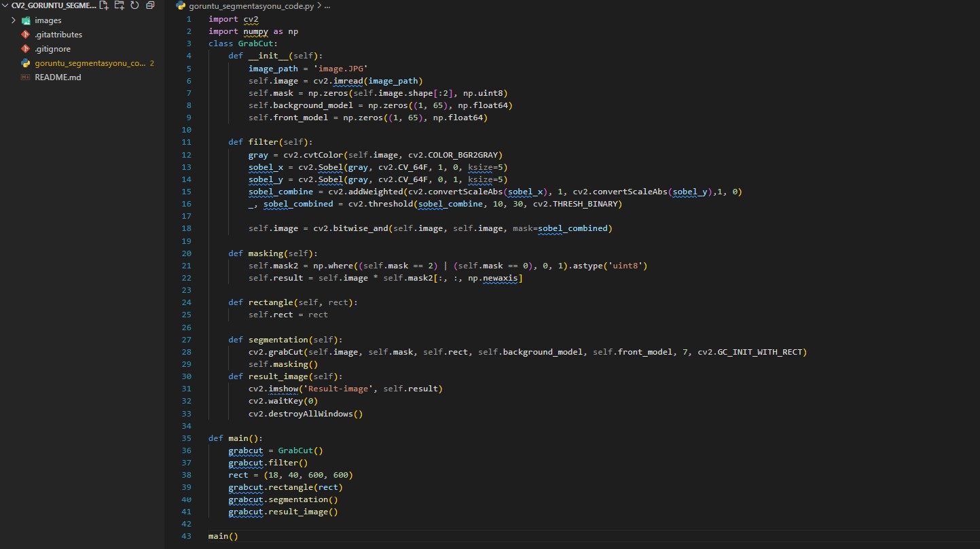Image resolution: width=980 pixels, height=549 pixels.
Task: Open the .gitattributes file
Action: pos(58,35)
